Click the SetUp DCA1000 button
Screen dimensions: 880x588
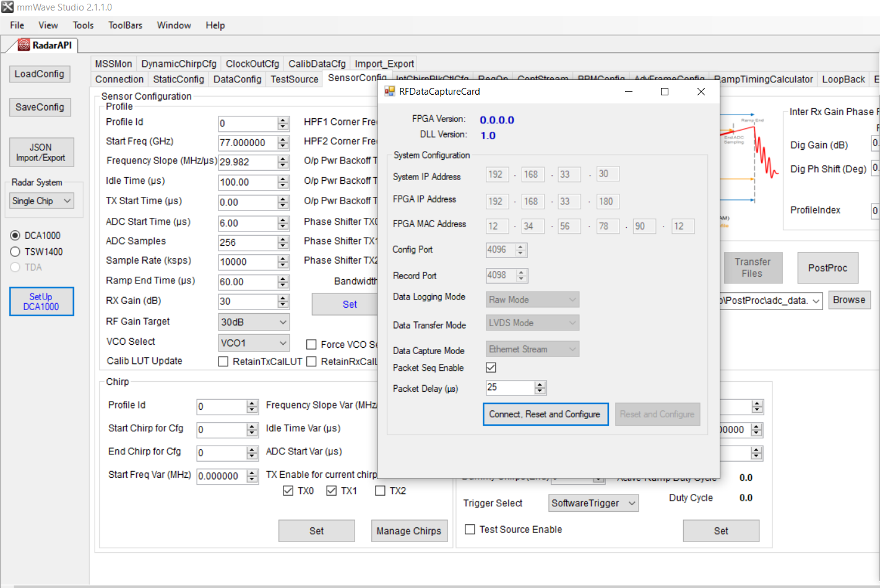[x=41, y=301]
